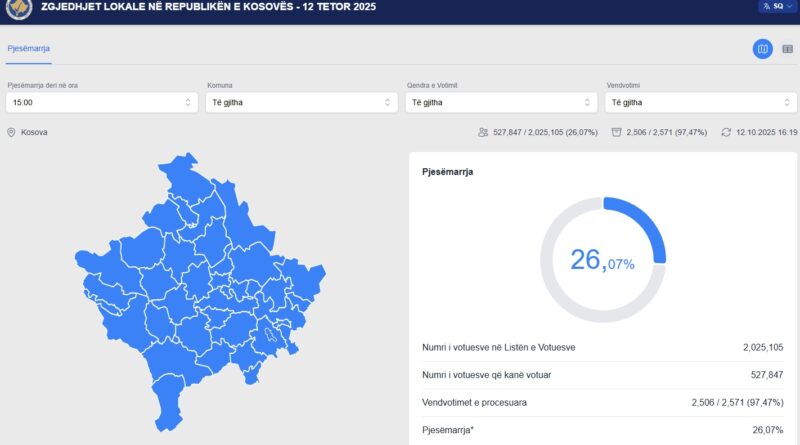Click the Kosova location label

click(x=34, y=132)
